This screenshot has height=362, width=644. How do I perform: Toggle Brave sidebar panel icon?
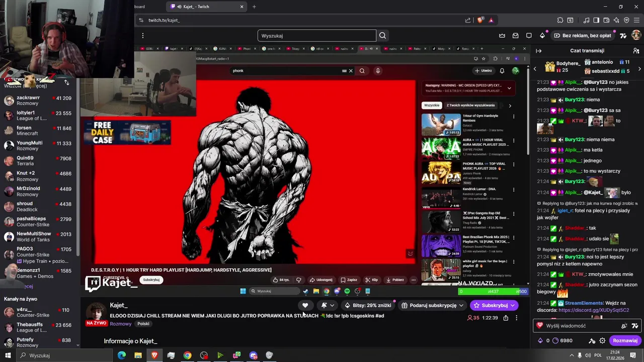click(596, 20)
